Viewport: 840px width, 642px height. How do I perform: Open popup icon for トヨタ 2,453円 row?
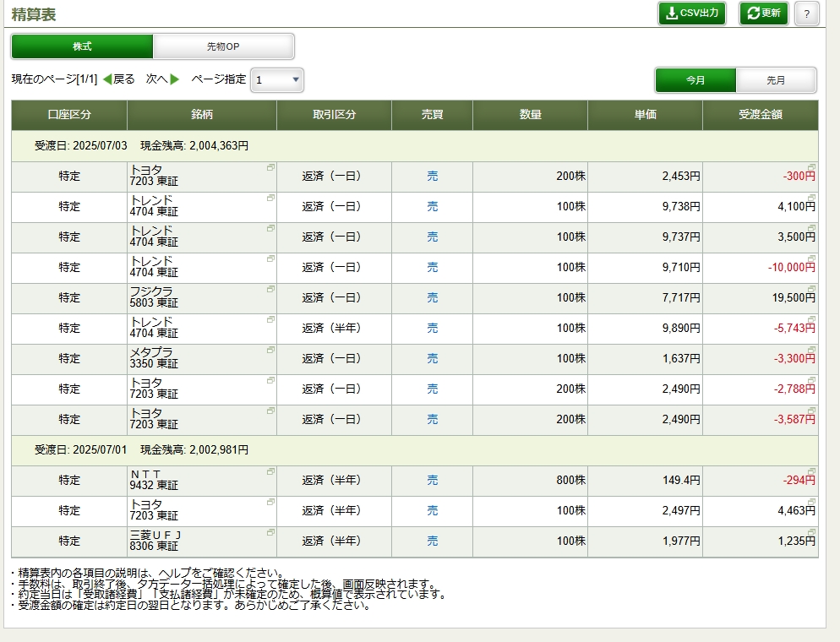pyautogui.click(x=270, y=167)
